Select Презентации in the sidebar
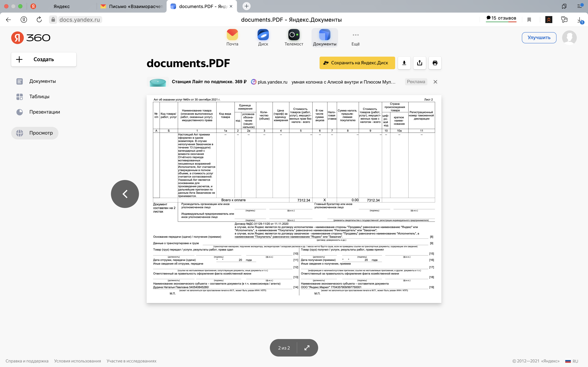The width and height of the screenshot is (588, 367). (x=44, y=112)
